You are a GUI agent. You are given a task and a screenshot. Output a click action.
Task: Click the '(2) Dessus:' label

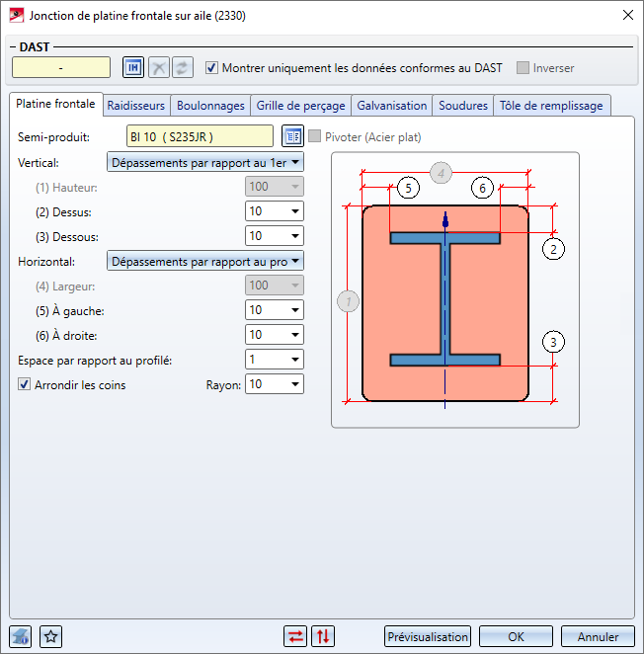63,212
